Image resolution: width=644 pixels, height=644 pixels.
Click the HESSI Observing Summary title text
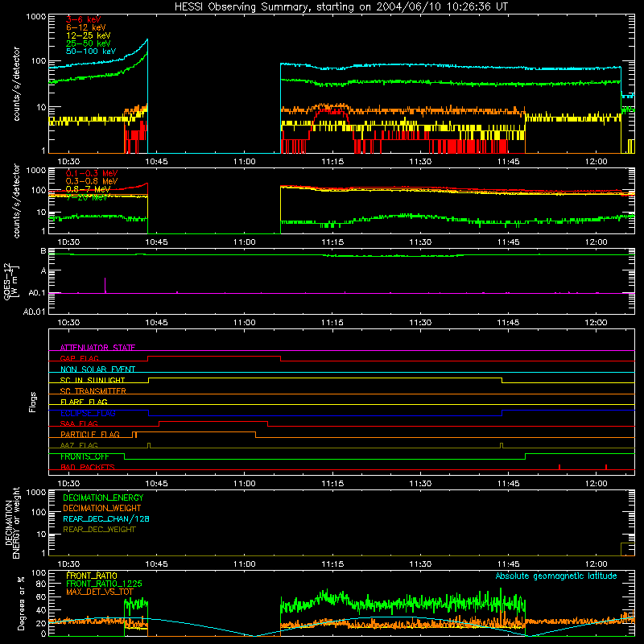pyautogui.click(x=341, y=7)
